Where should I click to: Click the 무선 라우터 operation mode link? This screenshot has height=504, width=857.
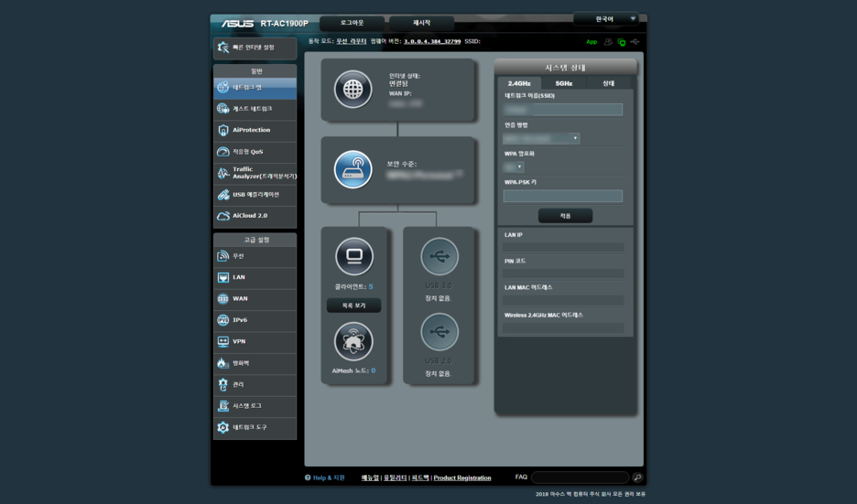coord(351,41)
